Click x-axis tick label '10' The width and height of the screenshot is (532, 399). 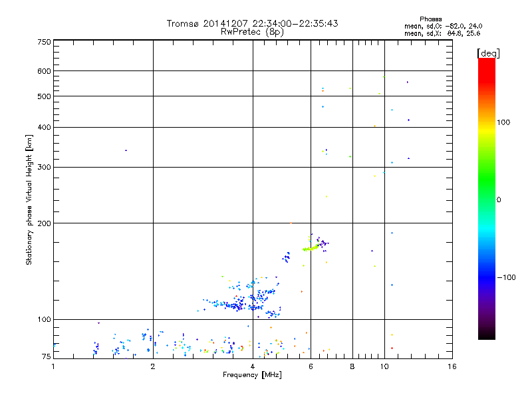tap(384, 366)
